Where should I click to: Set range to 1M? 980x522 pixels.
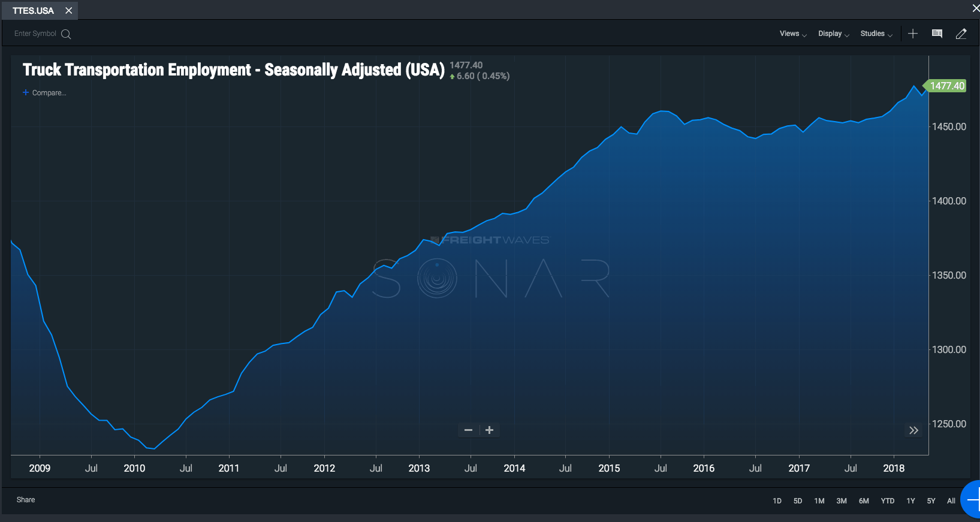click(819, 501)
